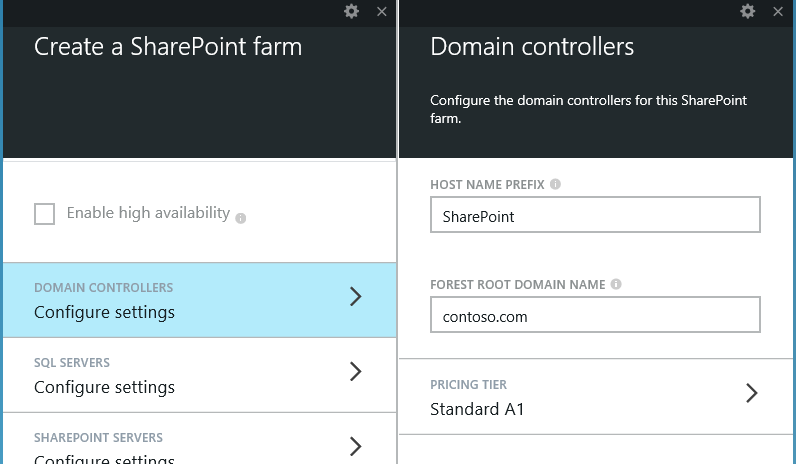Close the Create a SharePoint farm blade
The image size is (796, 464).
(382, 11)
